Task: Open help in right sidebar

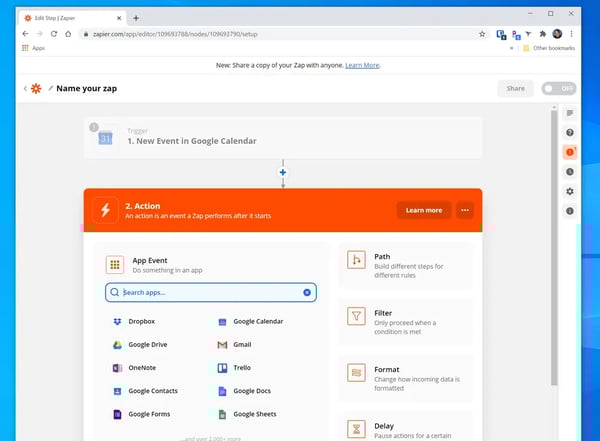Action: coord(570,132)
